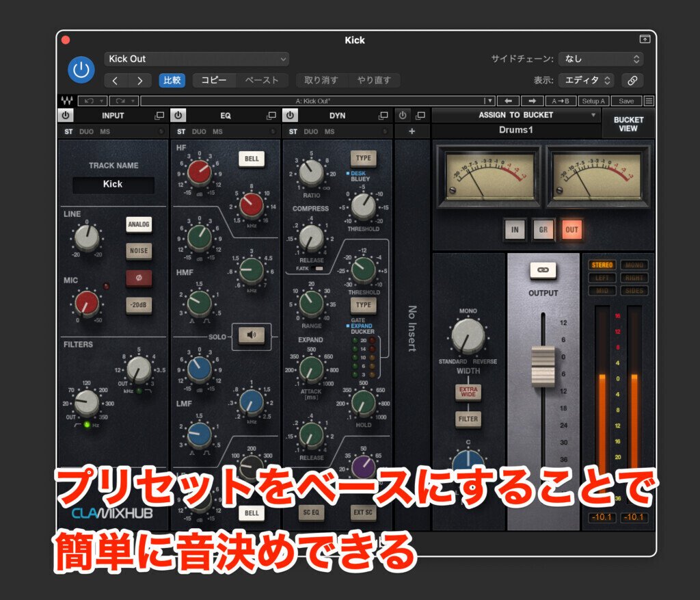The width and height of the screenshot is (700, 600).
Task: Click the Drums1 bucket name field
Action: pyautogui.click(x=517, y=130)
